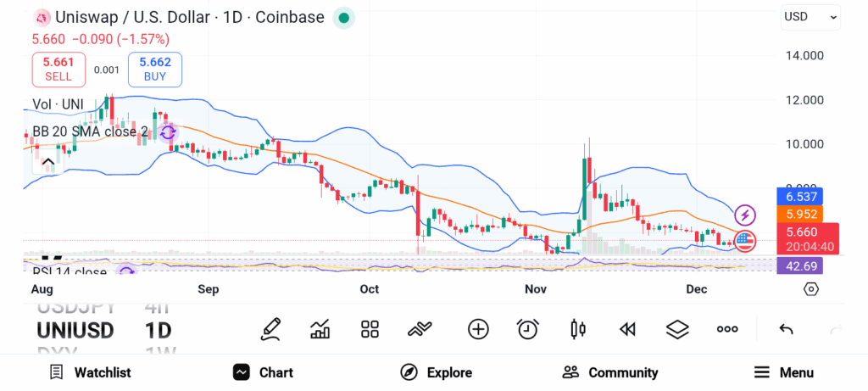Select the pencil drawing tool
Viewport: 868px width, 391px height.
(x=270, y=329)
